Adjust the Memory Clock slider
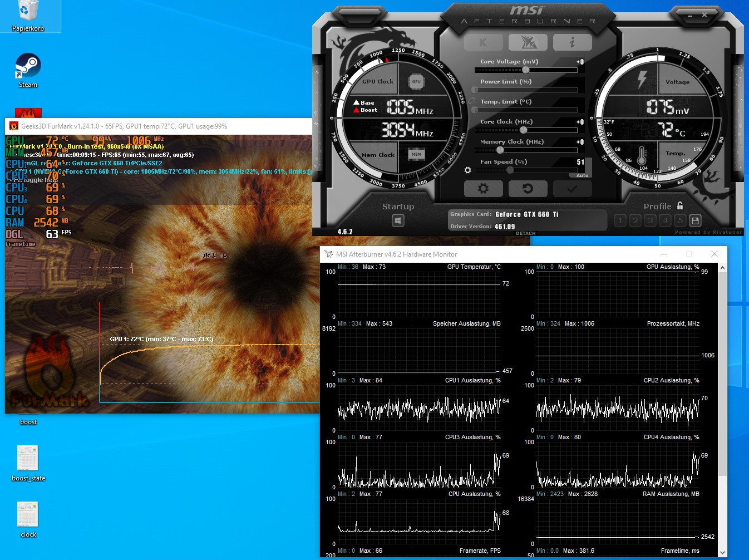Image resolution: width=749 pixels, height=560 pixels. pyautogui.click(x=526, y=150)
